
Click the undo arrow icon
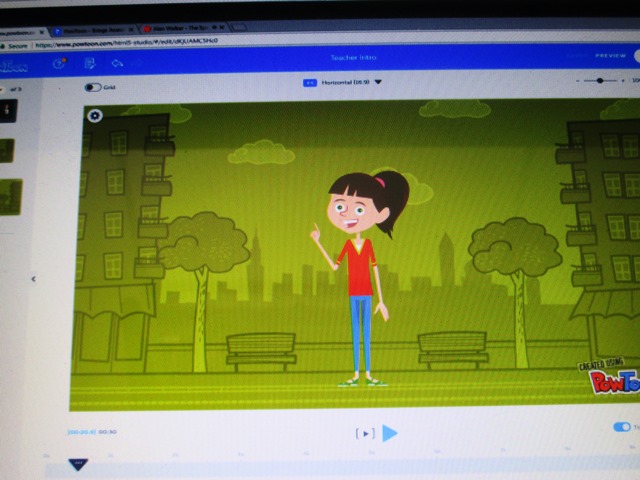pos(117,63)
